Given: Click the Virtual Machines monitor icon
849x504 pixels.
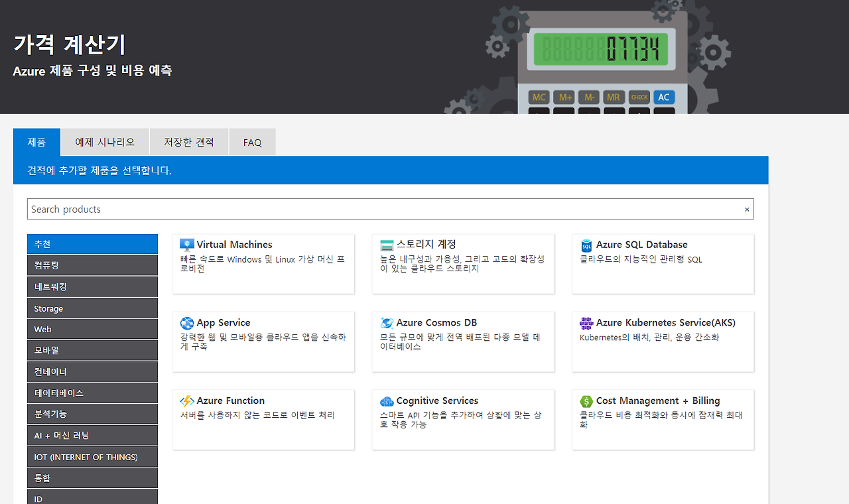Looking at the screenshot, I should coord(187,245).
